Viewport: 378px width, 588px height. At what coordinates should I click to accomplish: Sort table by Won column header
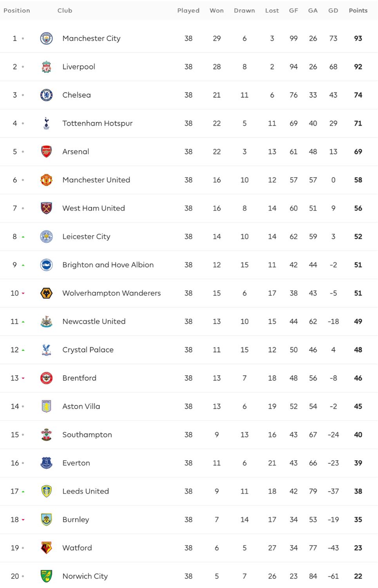pyautogui.click(x=217, y=11)
